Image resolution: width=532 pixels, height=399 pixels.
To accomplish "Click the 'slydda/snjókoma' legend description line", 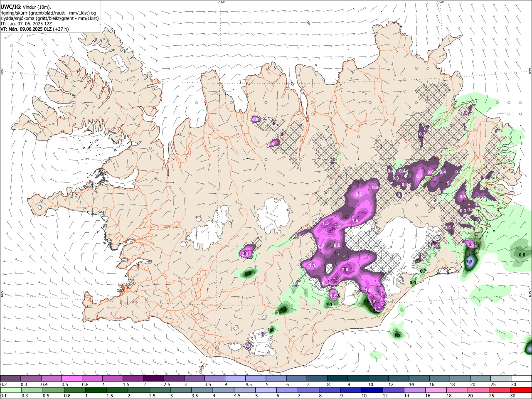I will (x=49, y=18).
